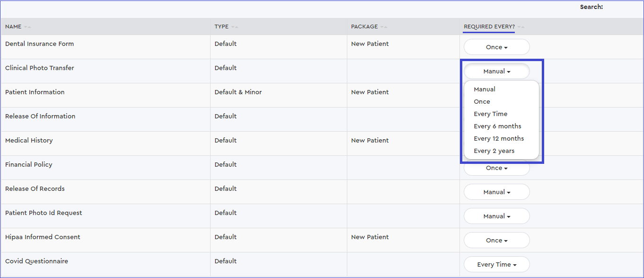644x278 pixels.
Task: Toggle sort icon next to Required Every?
Action: [521, 27]
